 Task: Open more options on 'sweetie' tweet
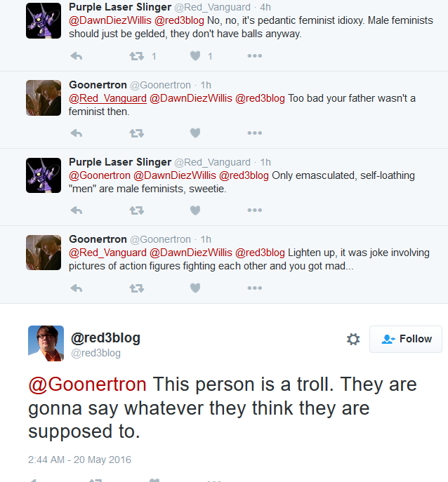pos(254,210)
